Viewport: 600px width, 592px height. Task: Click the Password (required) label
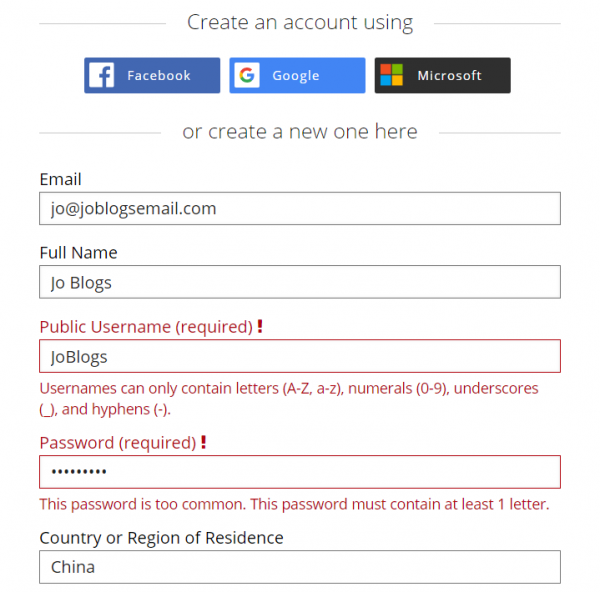click(x=117, y=443)
